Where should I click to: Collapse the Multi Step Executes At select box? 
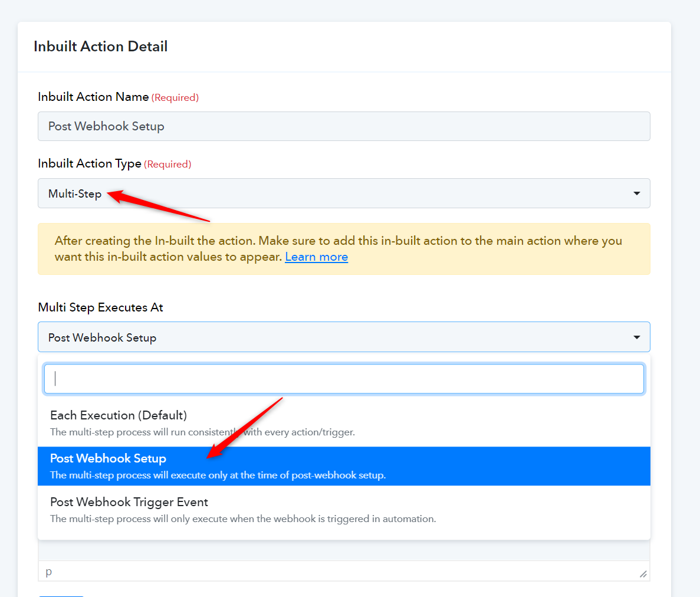pyautogui.click(x=344, y=337)
